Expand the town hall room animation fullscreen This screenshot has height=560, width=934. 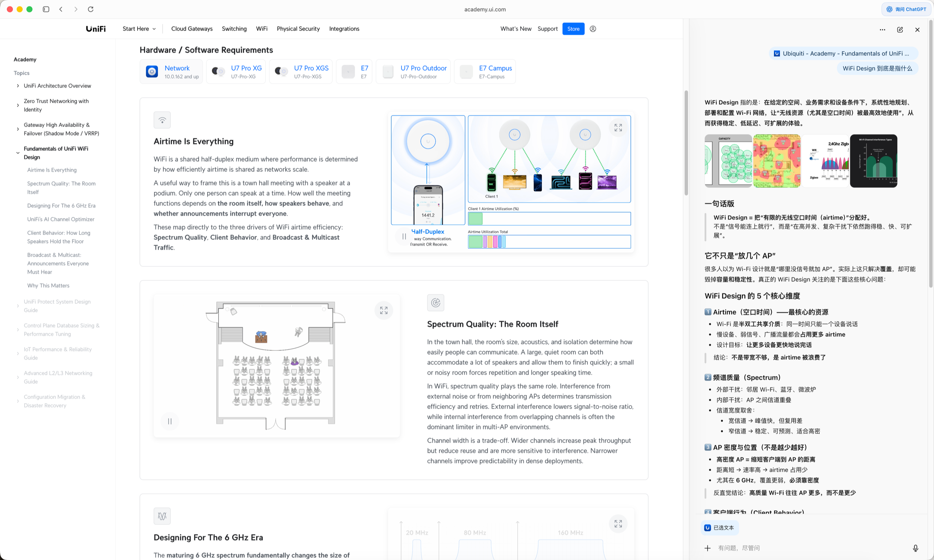384,310
